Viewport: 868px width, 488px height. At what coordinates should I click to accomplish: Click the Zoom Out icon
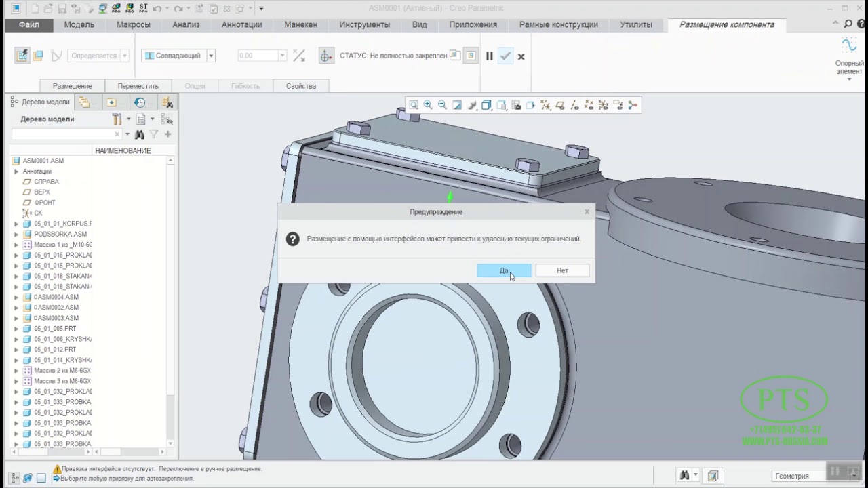[x=442, y=105]
